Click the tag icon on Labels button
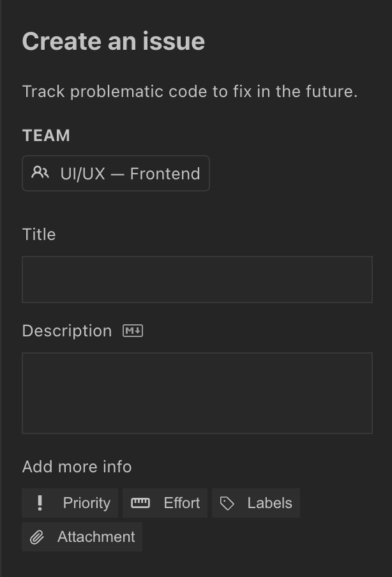Image resolution: width=392 pixels, height=577 pixels. point(229,503)
